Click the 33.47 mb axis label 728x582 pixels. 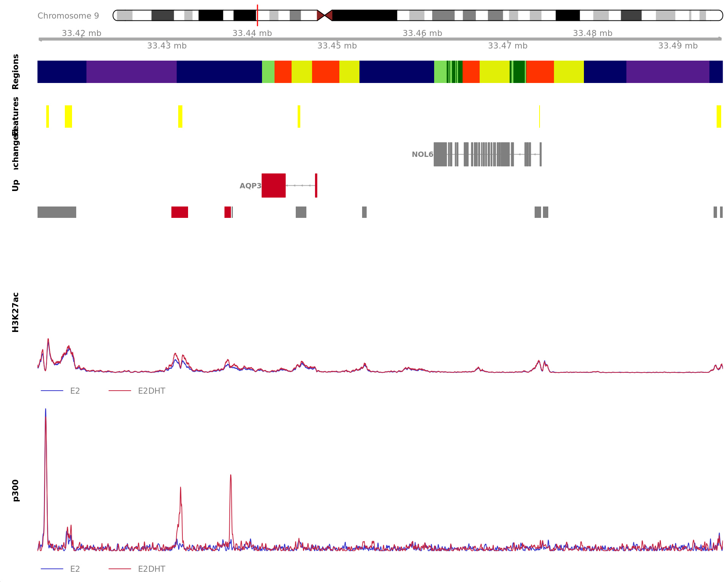coord(508,46)
